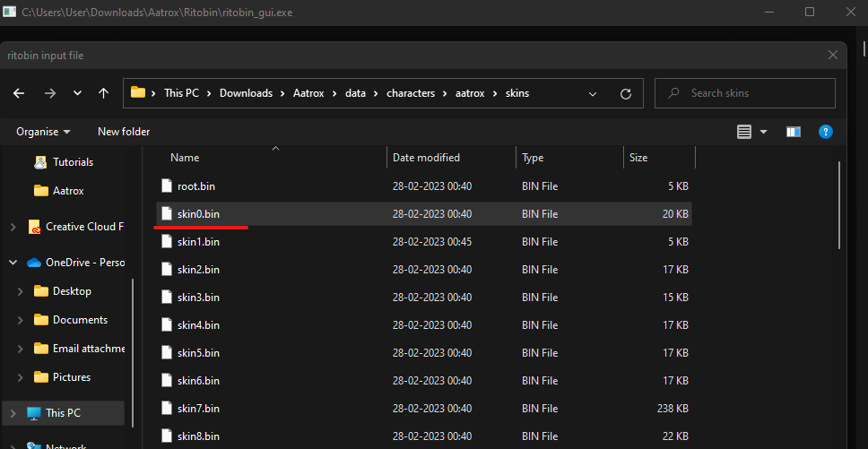Select skin5.bin file icon

click(x=167, y=353)
